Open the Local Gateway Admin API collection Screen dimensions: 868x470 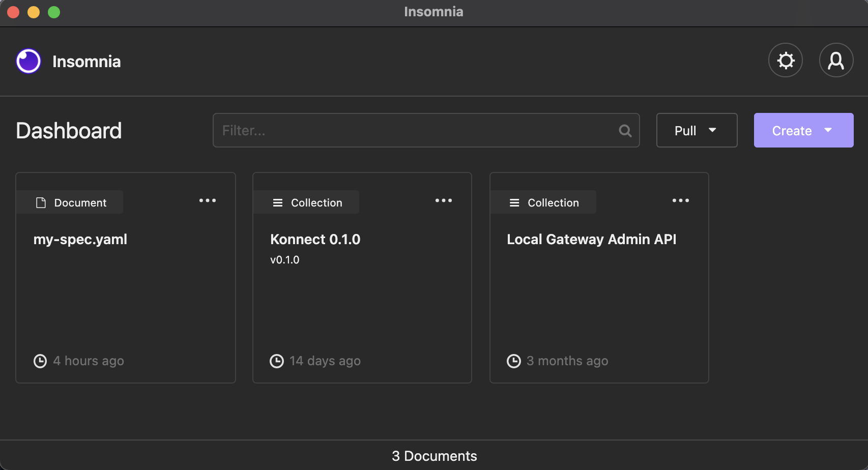pos(599,278)
